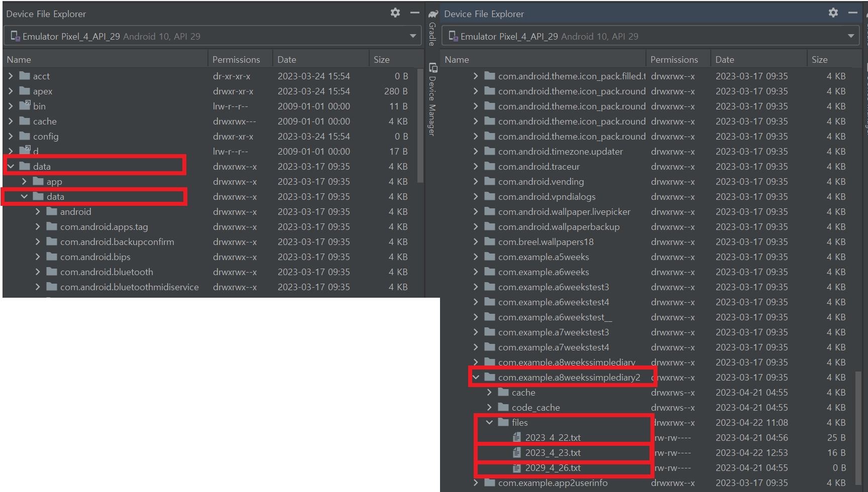
Task: Click left panel vertical scrollbar
Action: tap(421, 126)
